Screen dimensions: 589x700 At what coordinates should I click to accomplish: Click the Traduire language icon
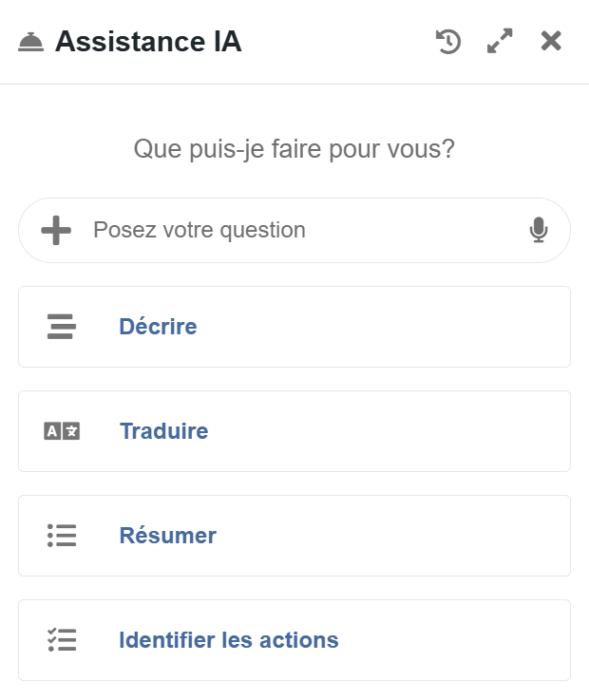[x=62, y=431]
